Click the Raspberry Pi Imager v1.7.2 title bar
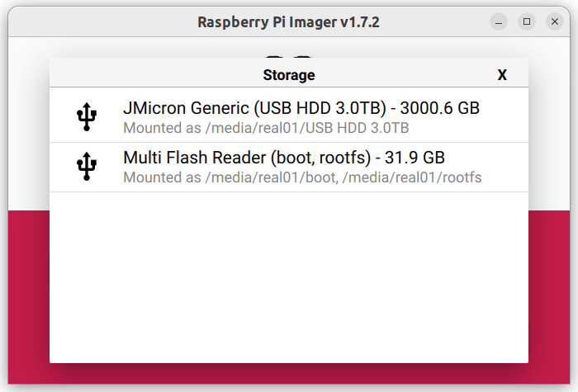Image resolution: width=578 pixels, height=392 pixels. click(288, 22)
